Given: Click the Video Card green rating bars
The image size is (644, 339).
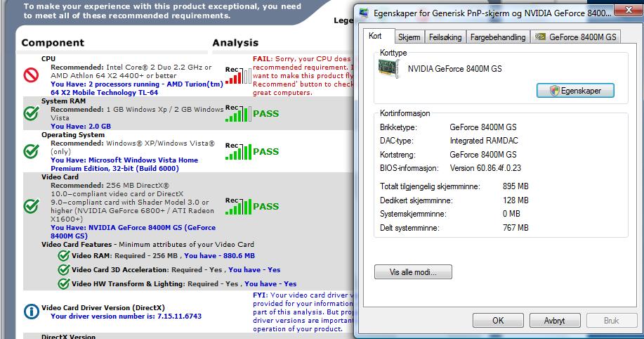Looking at the screenshot, I should click(238, 206).
